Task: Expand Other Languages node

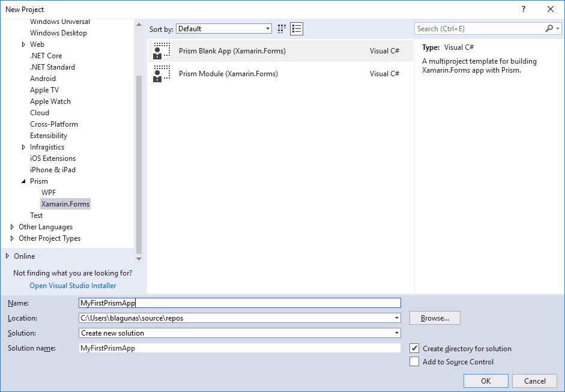Action: point(12,227)
